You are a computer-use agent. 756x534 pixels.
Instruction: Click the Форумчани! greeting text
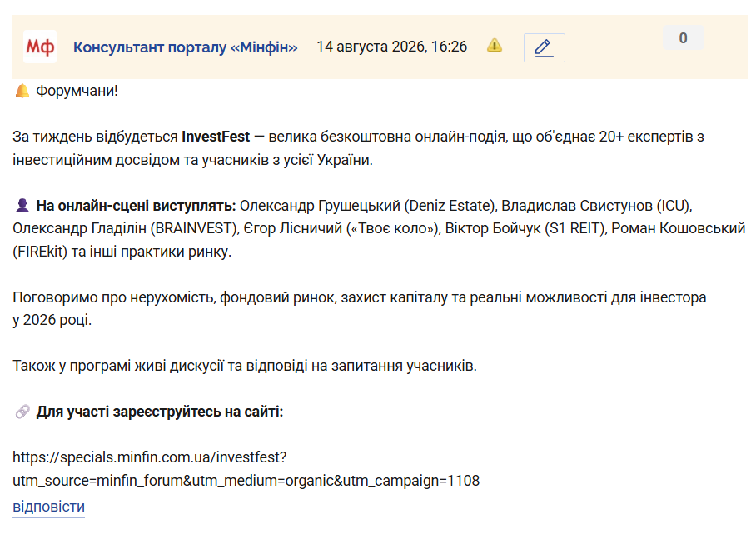(77, 91)
